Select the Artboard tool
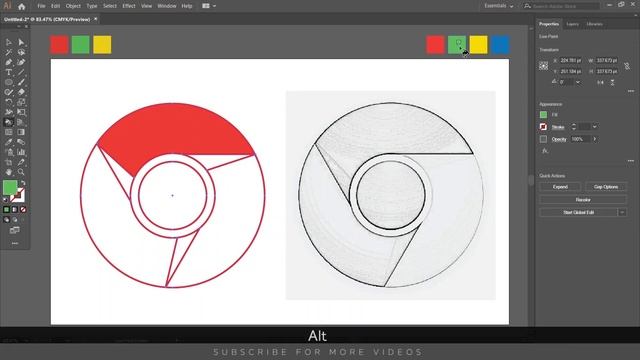Screen dimensions: 640x360 9,162
